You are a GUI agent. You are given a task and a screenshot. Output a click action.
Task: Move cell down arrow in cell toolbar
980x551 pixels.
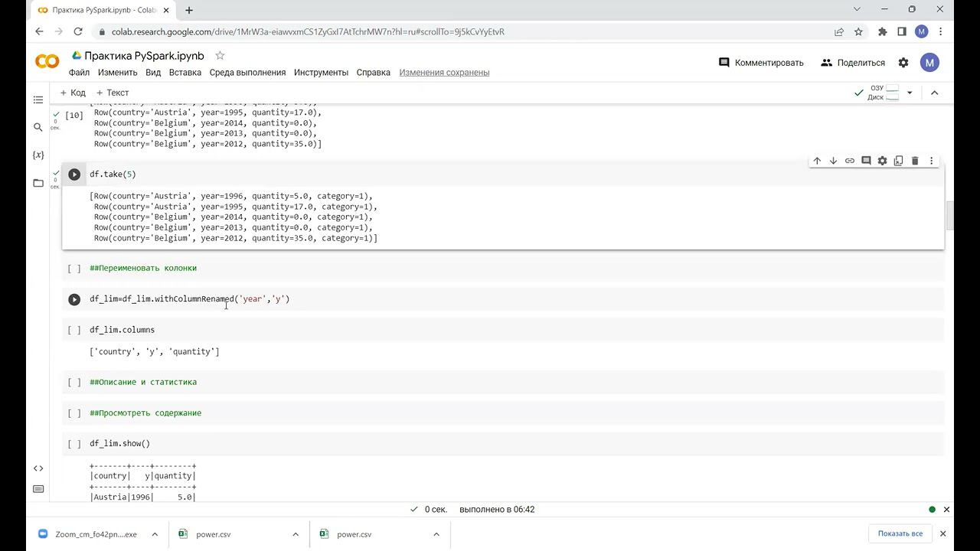click(x=833, y=161)
